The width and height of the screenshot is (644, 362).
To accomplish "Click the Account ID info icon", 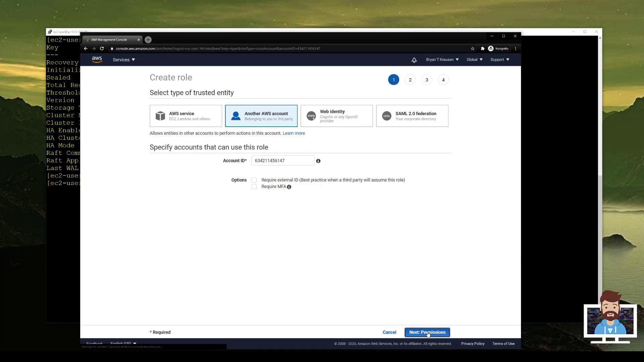I will [x=318, y=161].
